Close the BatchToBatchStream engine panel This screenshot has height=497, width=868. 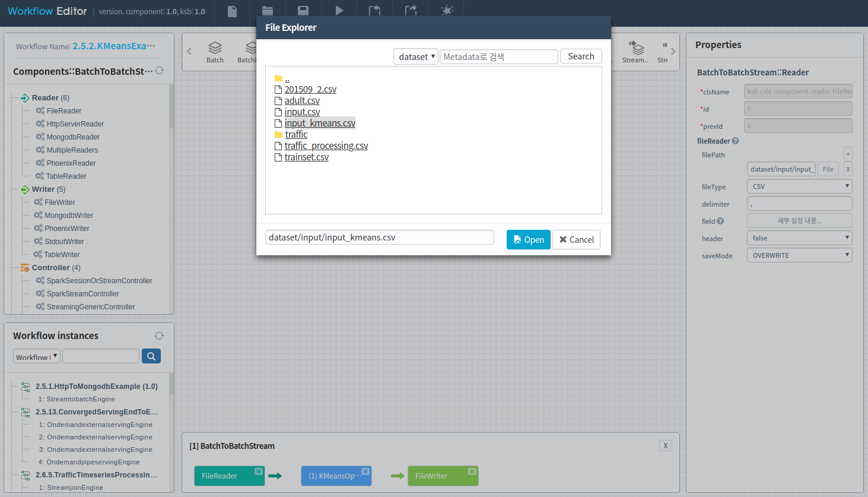(x=666, y=446)
